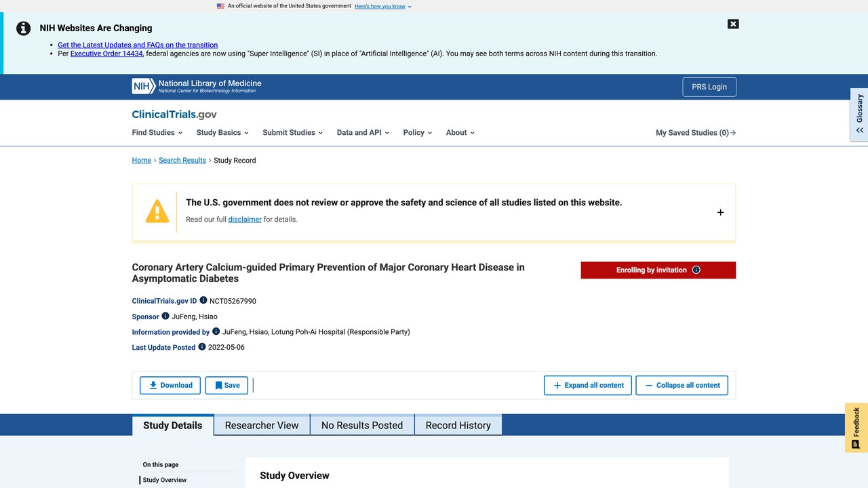Open the Policy menu
The height and width of the screenshot is (488, 868).
(x=418, y=133)
